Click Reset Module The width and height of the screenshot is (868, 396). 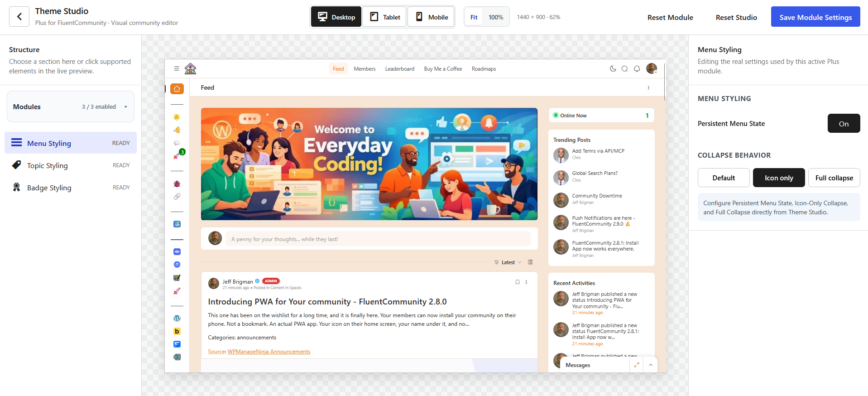pos(670,17)
